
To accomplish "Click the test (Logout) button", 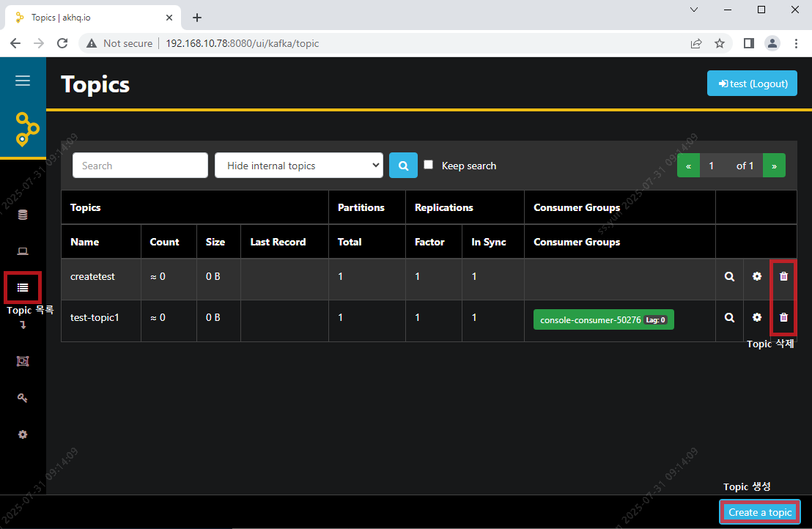I will [x=752, y=84].
